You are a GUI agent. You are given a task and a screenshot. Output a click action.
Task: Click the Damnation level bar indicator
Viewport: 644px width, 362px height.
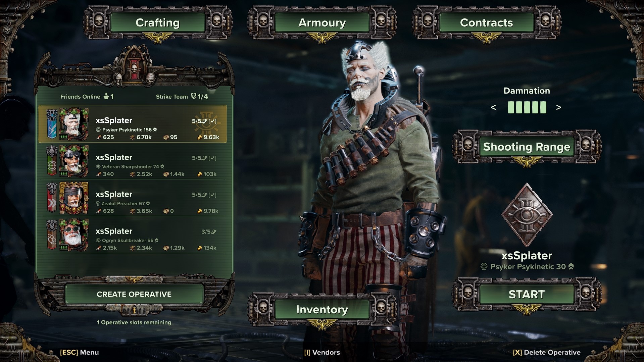click(527, 107)
